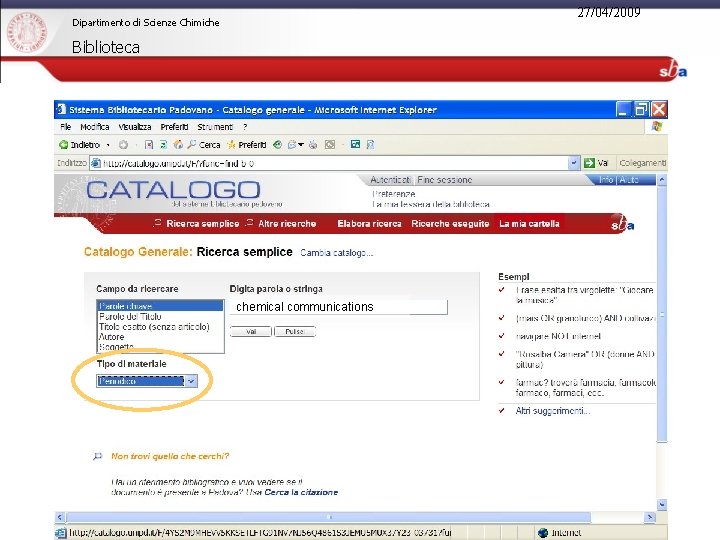Viewport: 720px width, 540px height.
Task: Click the History (cronologia) toolbar icon
Action: (x=277, y=145)
